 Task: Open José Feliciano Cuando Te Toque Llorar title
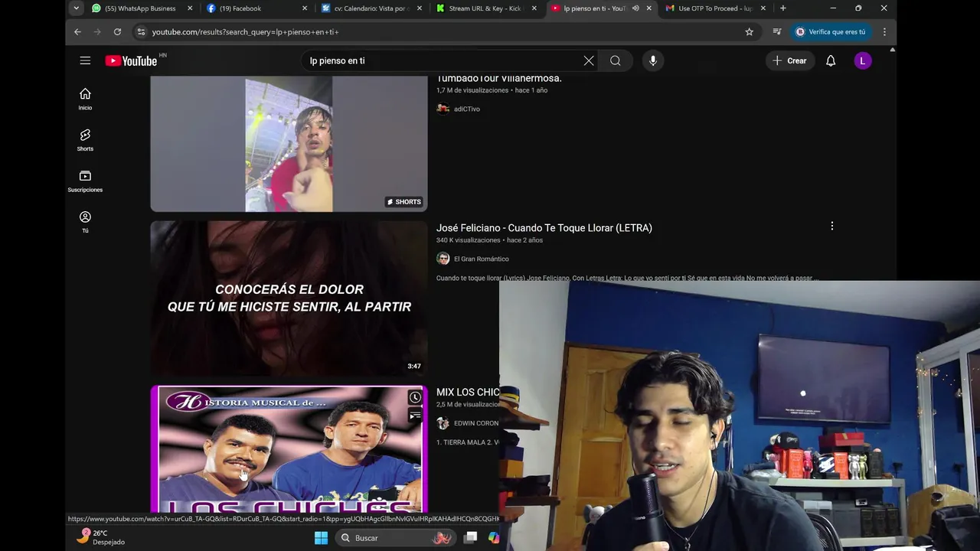544,227
